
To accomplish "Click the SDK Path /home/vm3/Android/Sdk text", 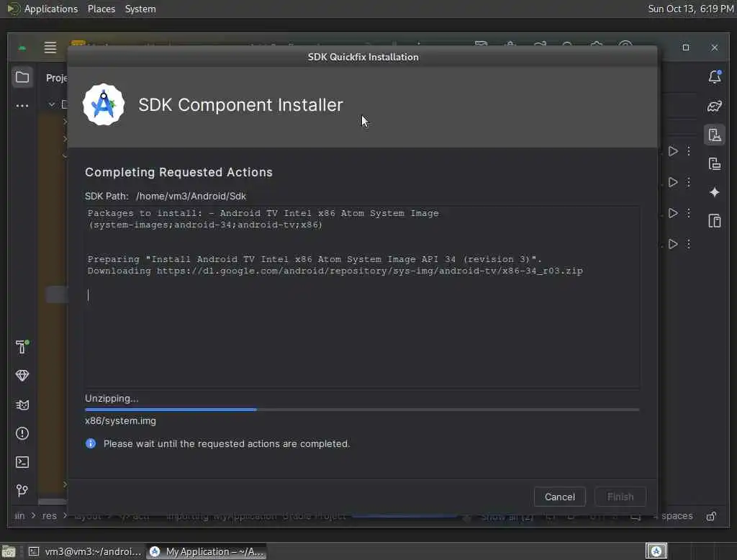I will click(x=191, y=196).
